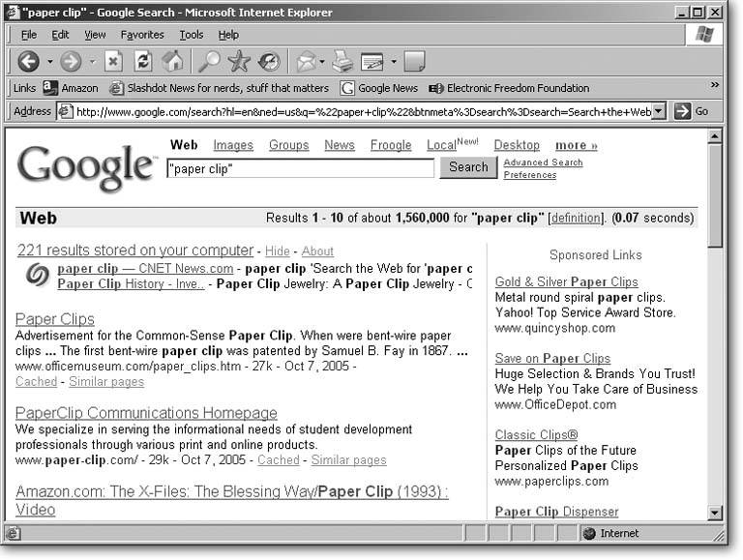Viewport: 743px width, 560px height.
Task: Click the Forward arrow toolbar button
Action: tap(71, 61)
